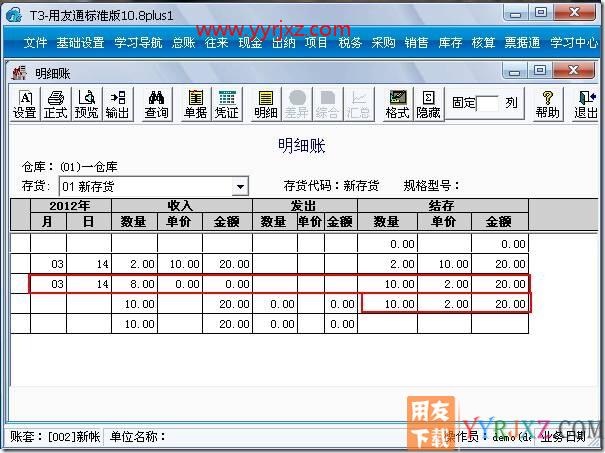Screen dimensions: 605x453
Task: Click the 发出 column group header
Action: [305, 206]
